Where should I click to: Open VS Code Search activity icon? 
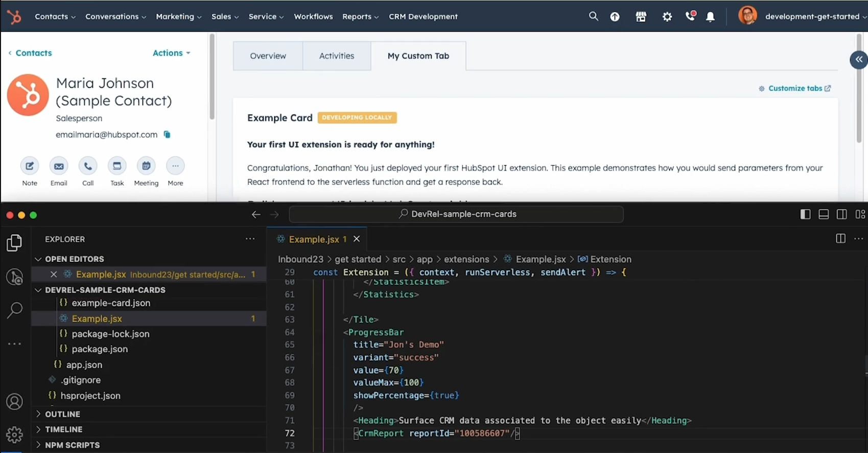coord(15,310)
